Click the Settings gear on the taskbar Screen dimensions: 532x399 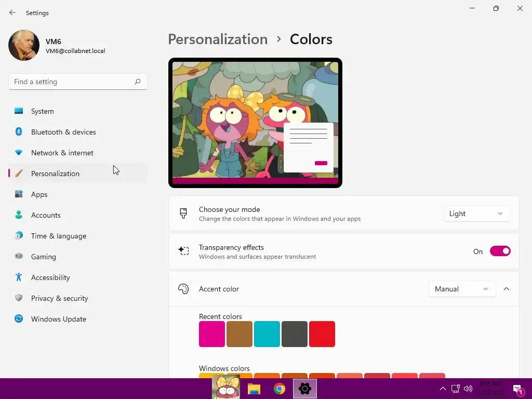point(304,389)
